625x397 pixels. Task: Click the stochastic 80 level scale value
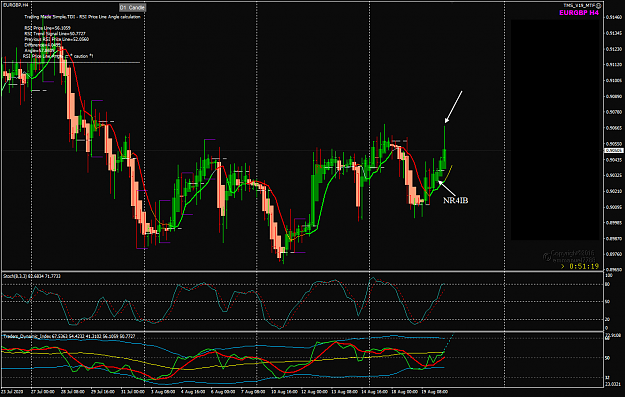[x=607, y=285]
